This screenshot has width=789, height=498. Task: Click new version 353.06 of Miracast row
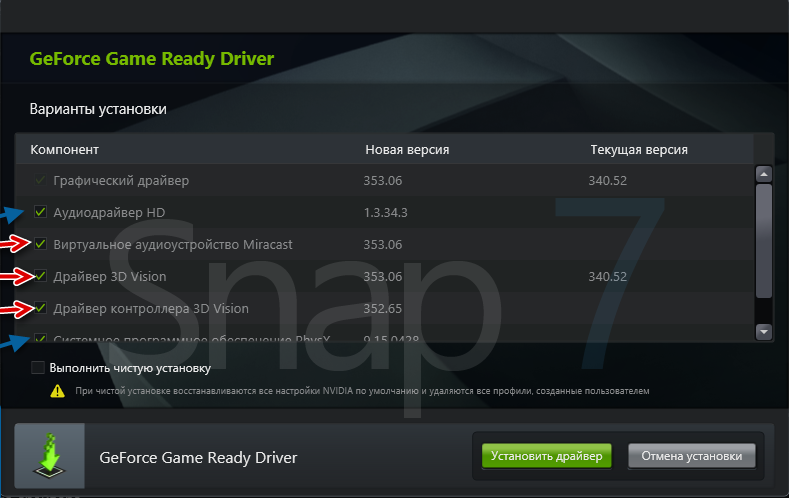click(382, 244)
